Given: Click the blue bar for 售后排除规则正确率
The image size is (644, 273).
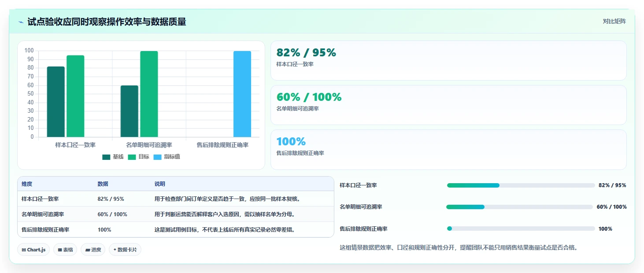Looking at the screenshot, I should click(x=242, y=94).
